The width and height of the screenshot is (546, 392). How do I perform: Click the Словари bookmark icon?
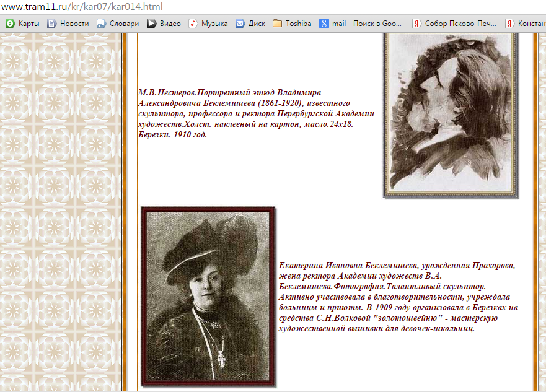pyautogui.click(x=101, y=24)
